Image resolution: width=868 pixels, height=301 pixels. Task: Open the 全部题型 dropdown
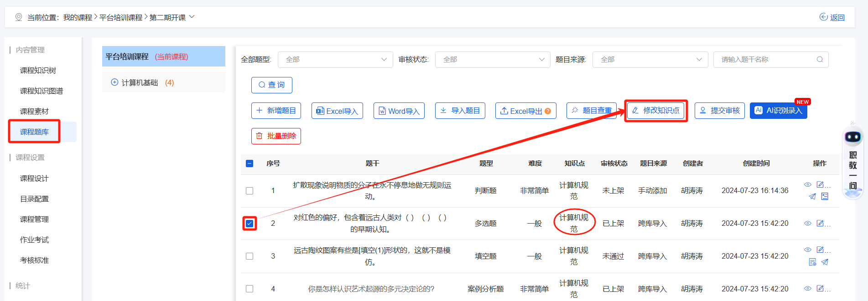click(x=335, y=60)
